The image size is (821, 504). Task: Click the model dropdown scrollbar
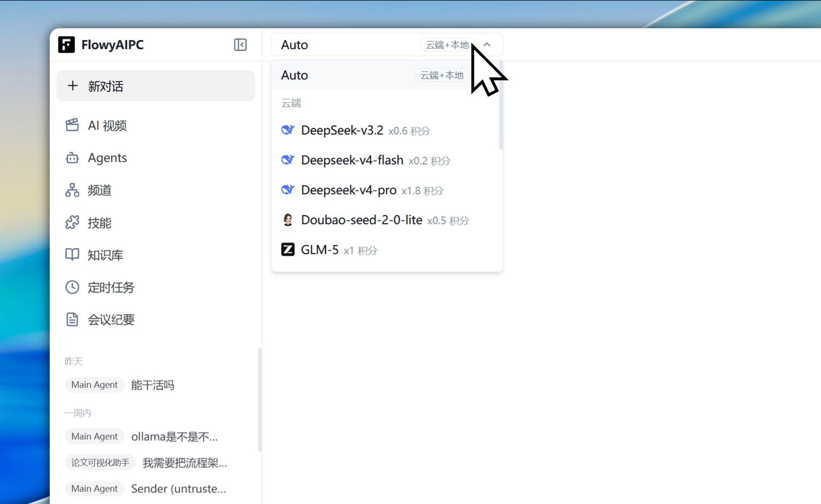(501, 105)
